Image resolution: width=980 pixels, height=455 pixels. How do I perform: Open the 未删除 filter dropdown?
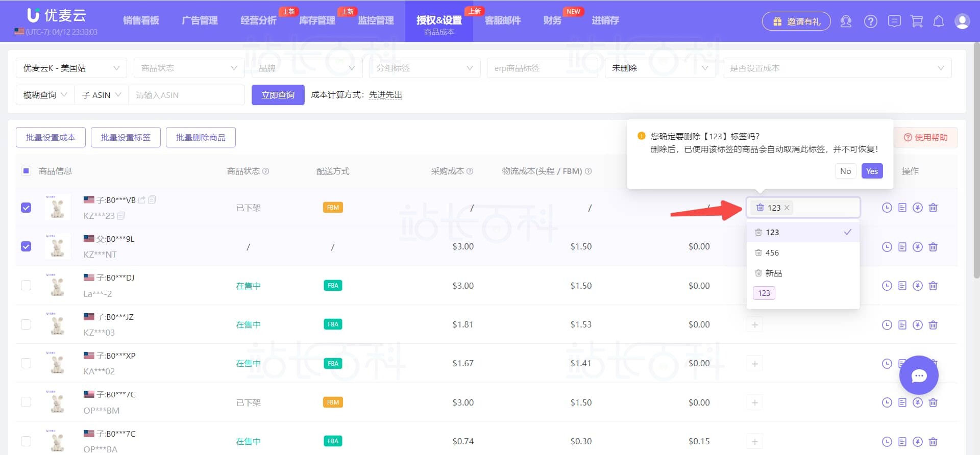point(660,68)
